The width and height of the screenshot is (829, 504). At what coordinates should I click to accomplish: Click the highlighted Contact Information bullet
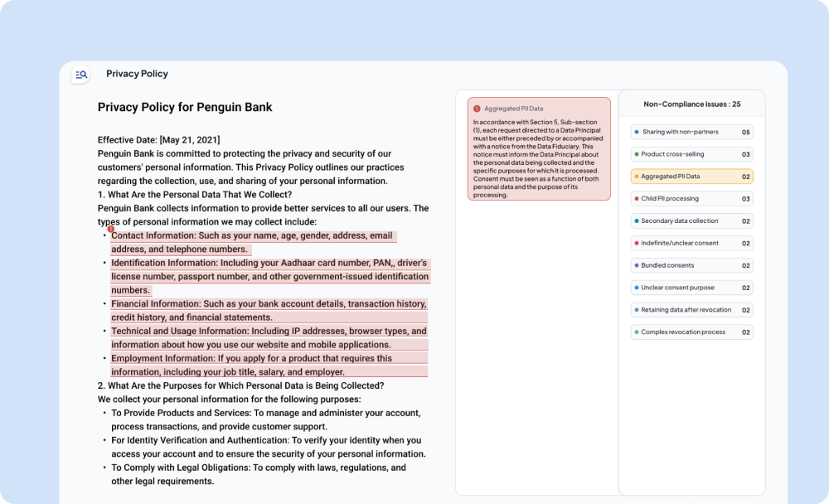click(x=253, y=242)
